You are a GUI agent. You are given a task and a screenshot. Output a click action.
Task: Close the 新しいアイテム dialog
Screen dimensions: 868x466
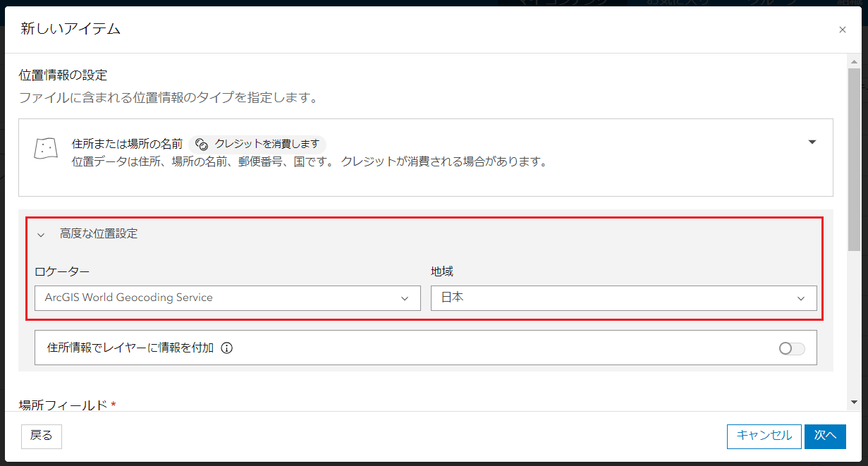[842, 30]
